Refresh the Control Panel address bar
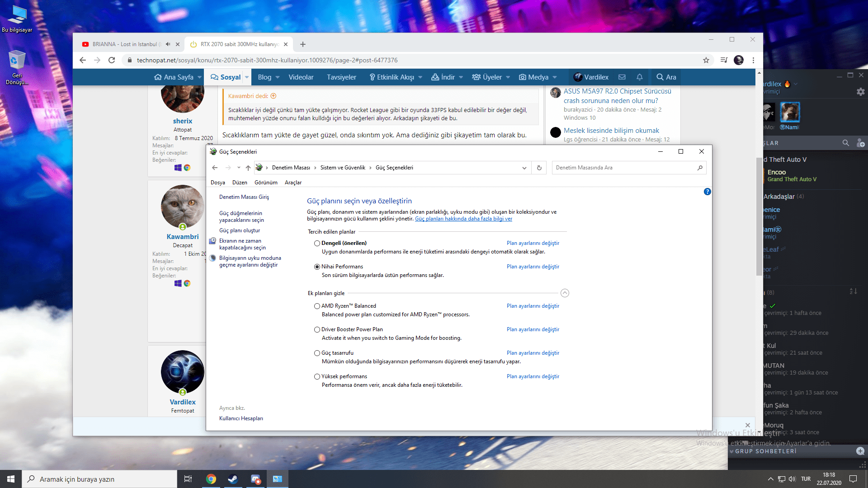868x488 pixels. 539,168
